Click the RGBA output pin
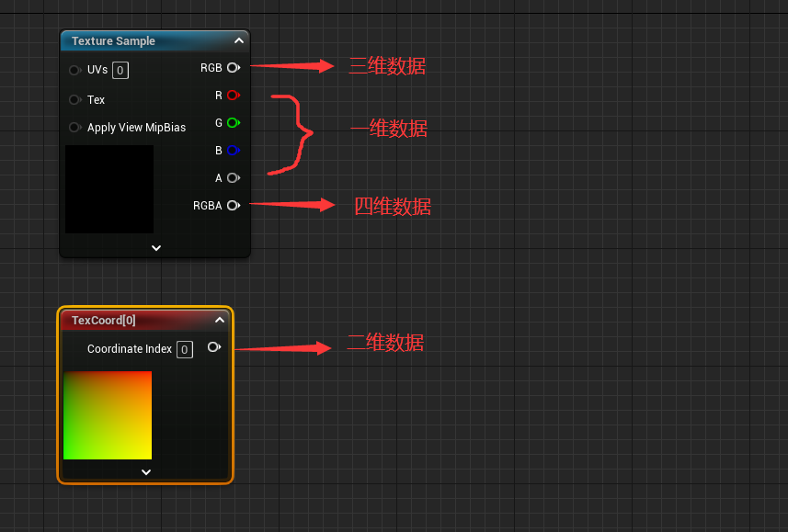Viewport: 788px width, 532px height. coord(233,206)
